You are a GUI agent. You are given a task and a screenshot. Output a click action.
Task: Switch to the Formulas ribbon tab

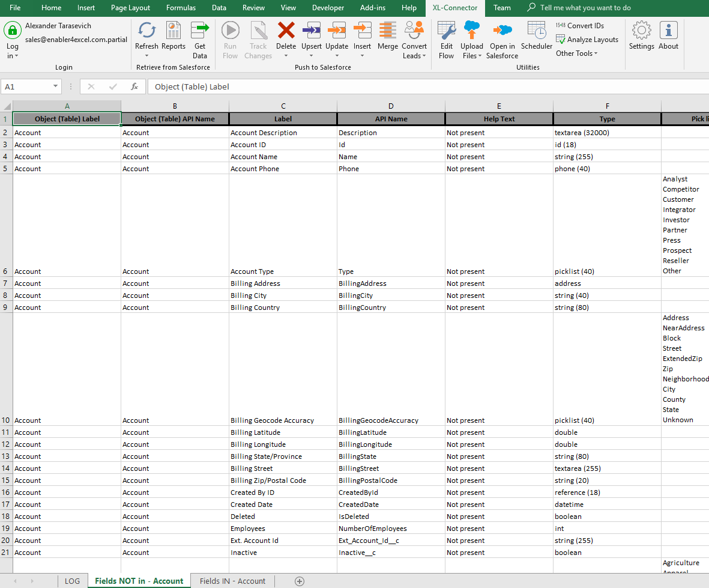[x=181, y=8]
